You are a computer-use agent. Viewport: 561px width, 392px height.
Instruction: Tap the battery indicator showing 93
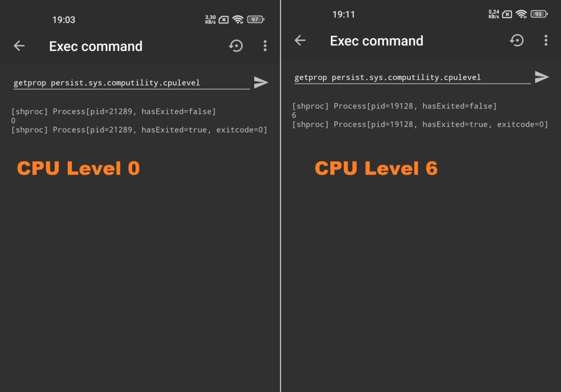click(x=539, y=14)
